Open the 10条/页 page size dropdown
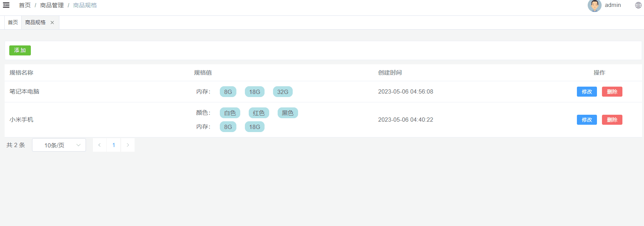 59,145
